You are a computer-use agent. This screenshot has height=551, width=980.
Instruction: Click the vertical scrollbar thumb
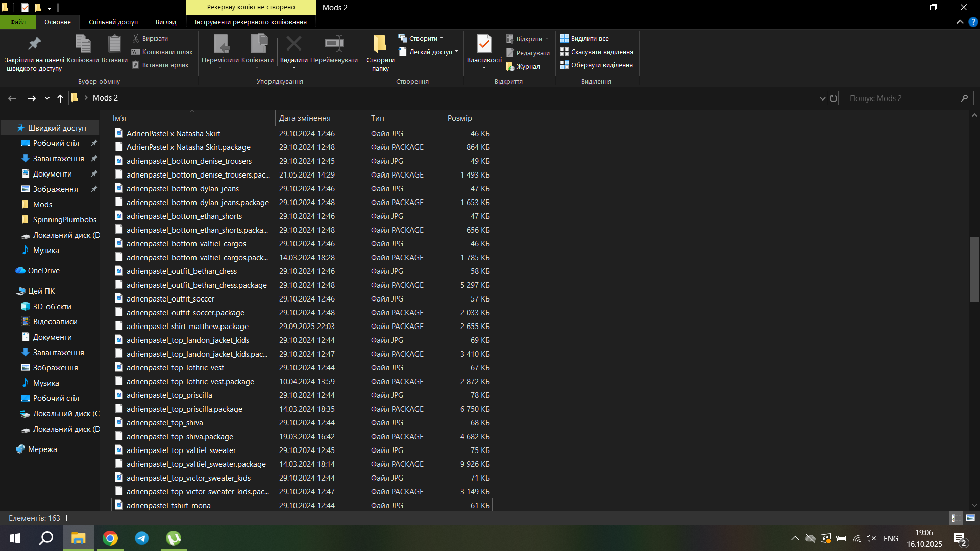[974, 269]
